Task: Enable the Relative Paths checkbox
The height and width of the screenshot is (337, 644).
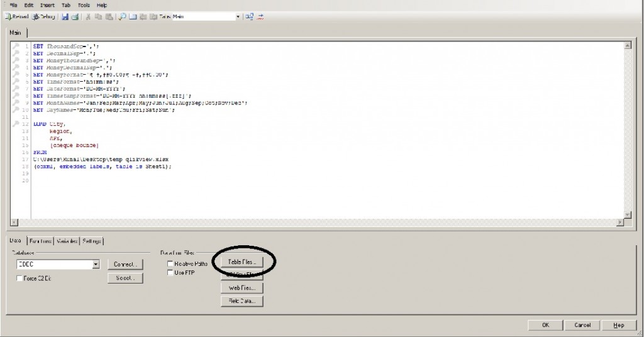Action: tap(170, 264)
